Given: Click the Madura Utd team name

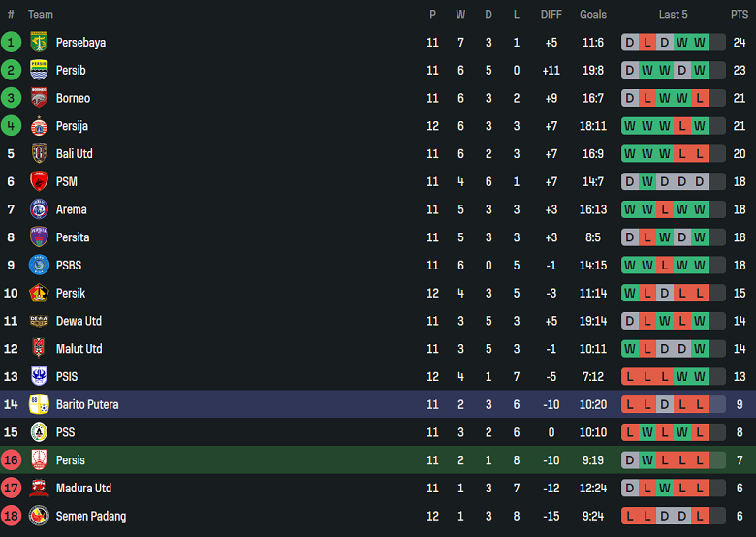Looking at the screenshot, I should coord(83,488).
